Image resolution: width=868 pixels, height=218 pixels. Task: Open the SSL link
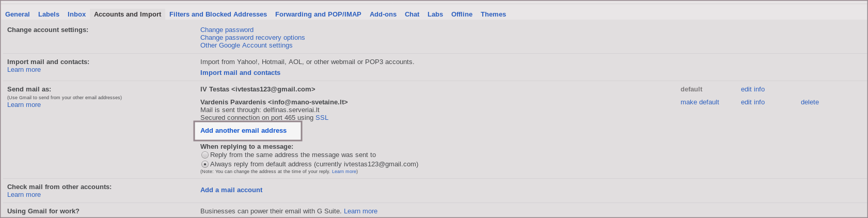pos(322,118)
